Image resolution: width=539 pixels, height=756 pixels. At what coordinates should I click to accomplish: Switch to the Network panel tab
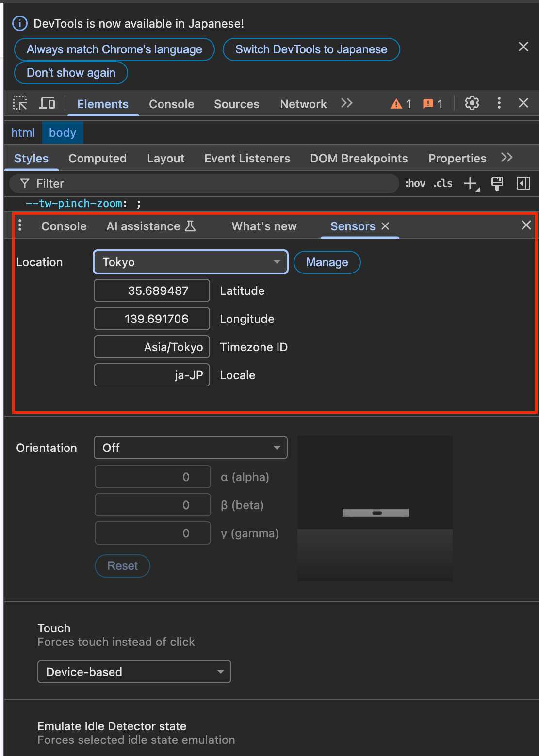click(303, 104)
